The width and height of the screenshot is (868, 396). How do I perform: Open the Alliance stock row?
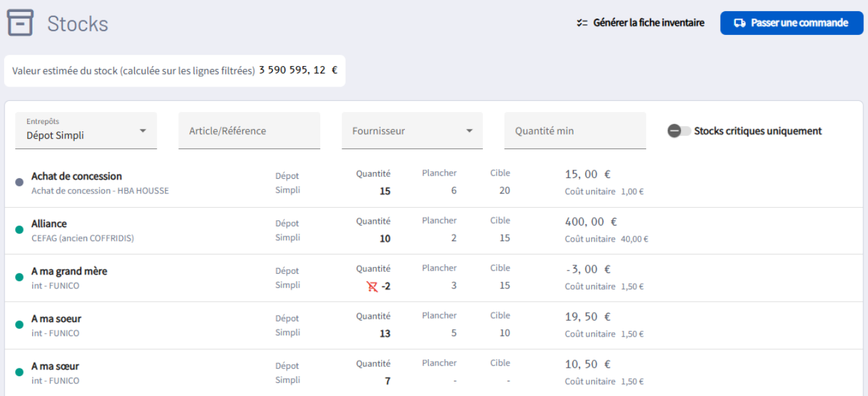coord(49,224)
